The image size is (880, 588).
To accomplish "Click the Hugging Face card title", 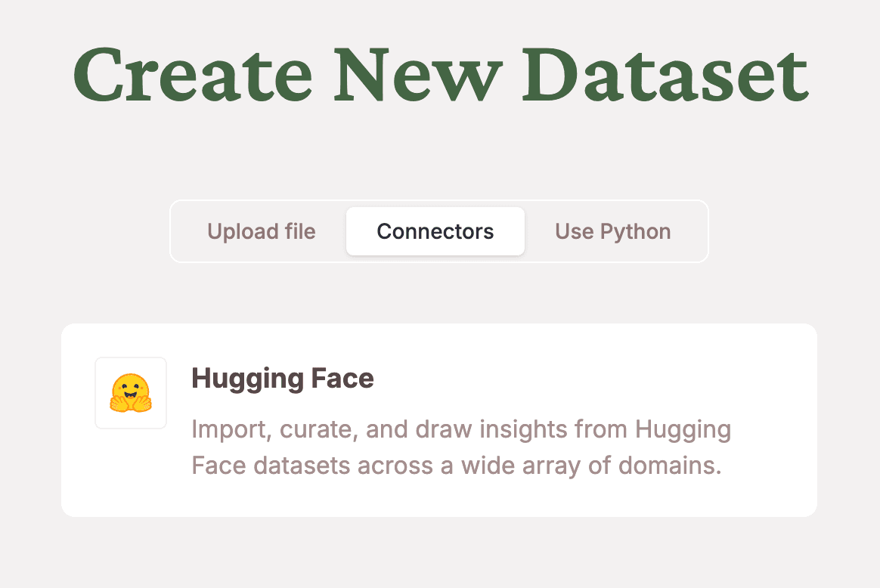I will tap(283, 378).
